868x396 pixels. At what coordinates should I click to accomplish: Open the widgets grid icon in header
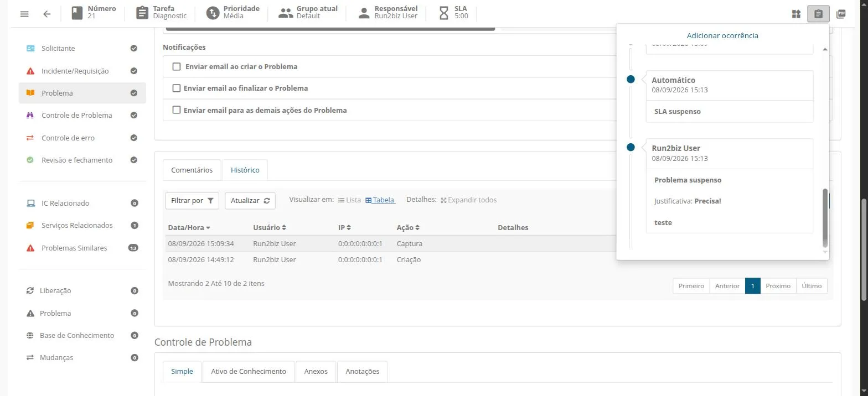tap(796, 14)
